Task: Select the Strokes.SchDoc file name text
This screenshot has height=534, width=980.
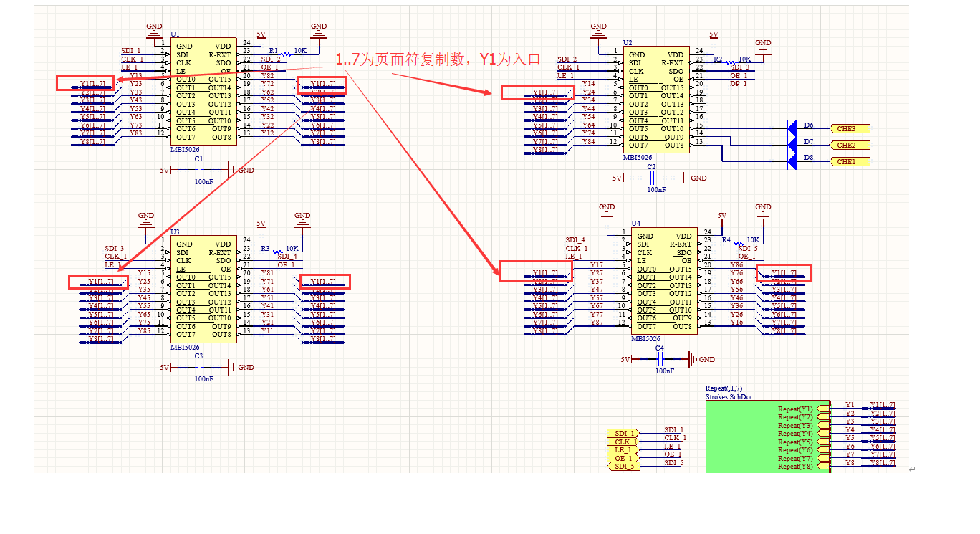Action: coord(729,396)
